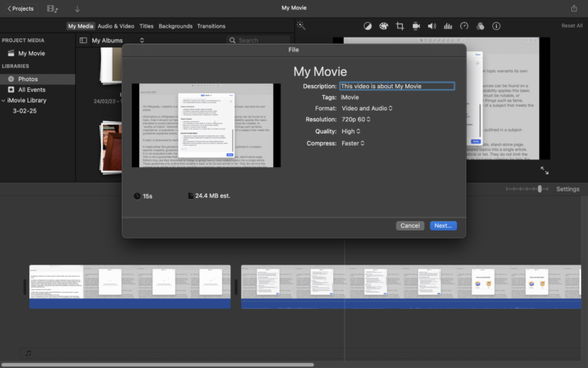
Task: Open noise reduction and equalizer tool
Action: (448, 26)
